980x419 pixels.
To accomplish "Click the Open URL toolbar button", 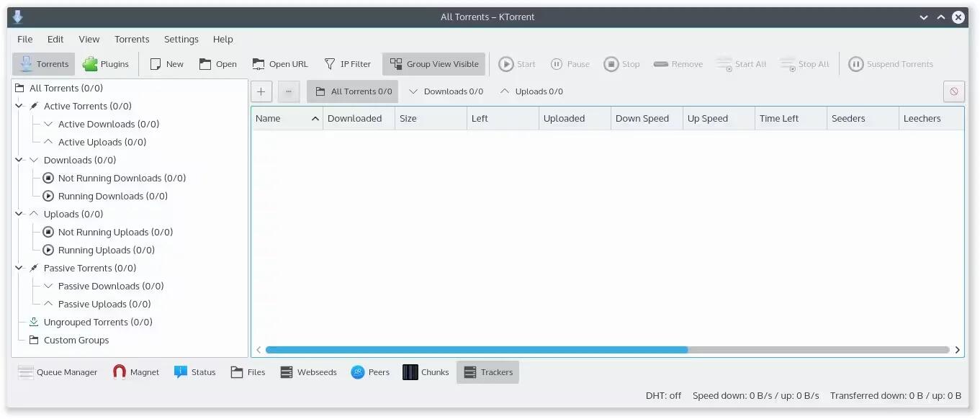I will 279,64.
